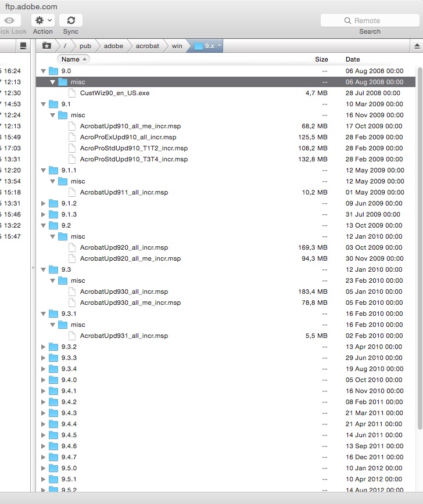The width and height of the screenshot is (423, 504).
Task: Navigate to win in the path bar
Action: point(177,46)
